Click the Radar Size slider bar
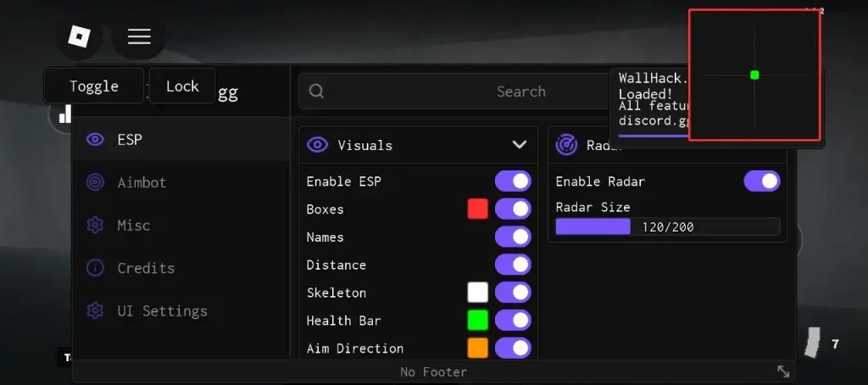The image size is (868, 385). coord(668,226)
